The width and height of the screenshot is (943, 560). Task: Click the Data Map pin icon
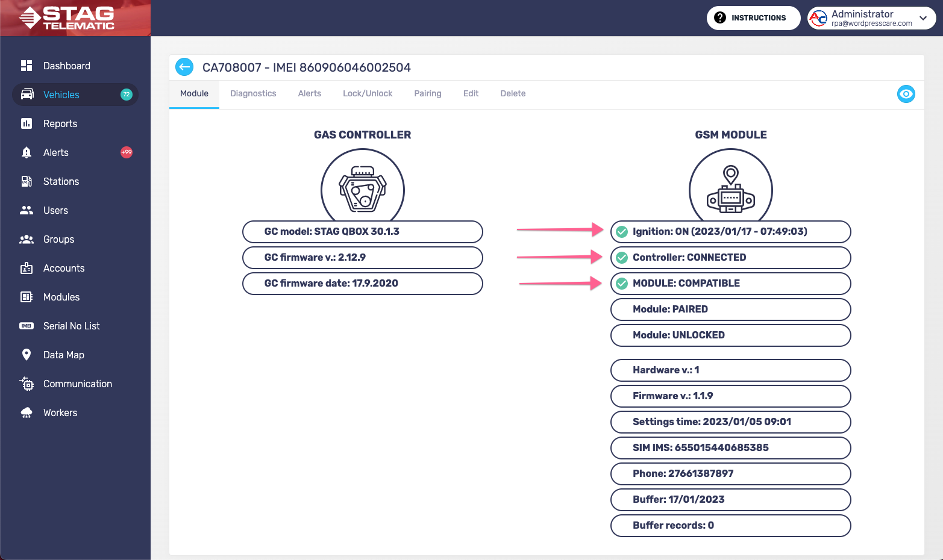27,355
